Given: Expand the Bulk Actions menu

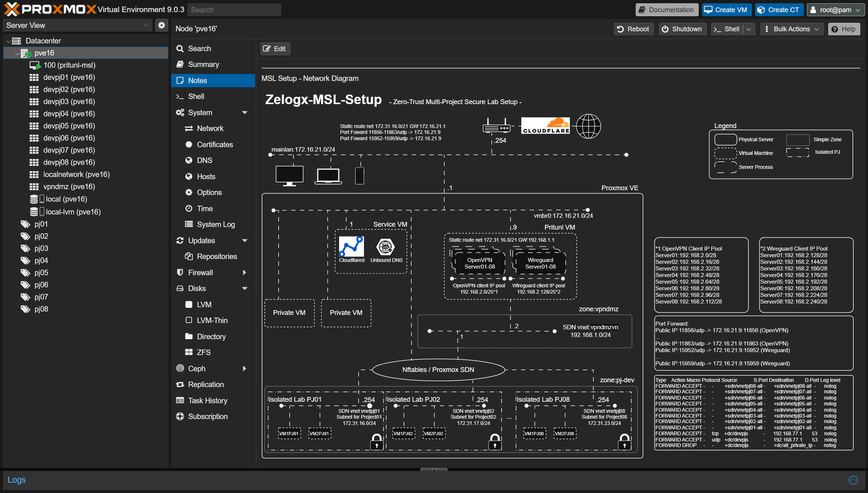Looking at the screenshot, I should pos(791,29).
